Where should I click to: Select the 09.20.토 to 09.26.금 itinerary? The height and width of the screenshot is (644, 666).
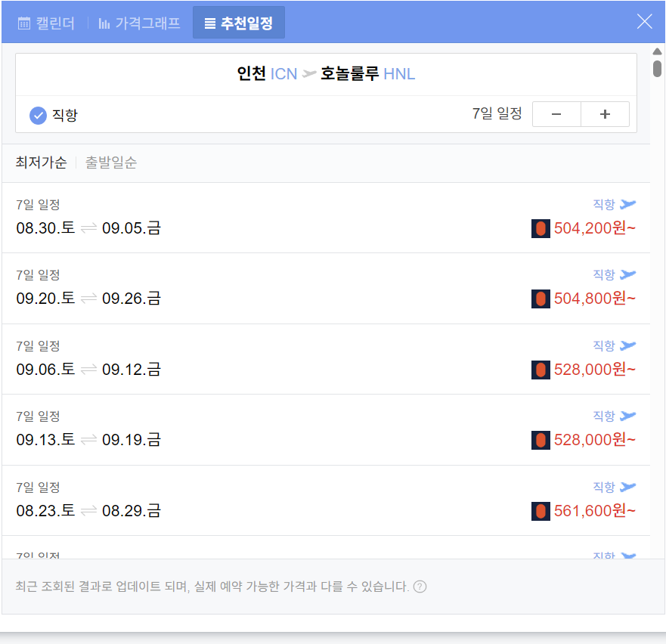[326, 289]
